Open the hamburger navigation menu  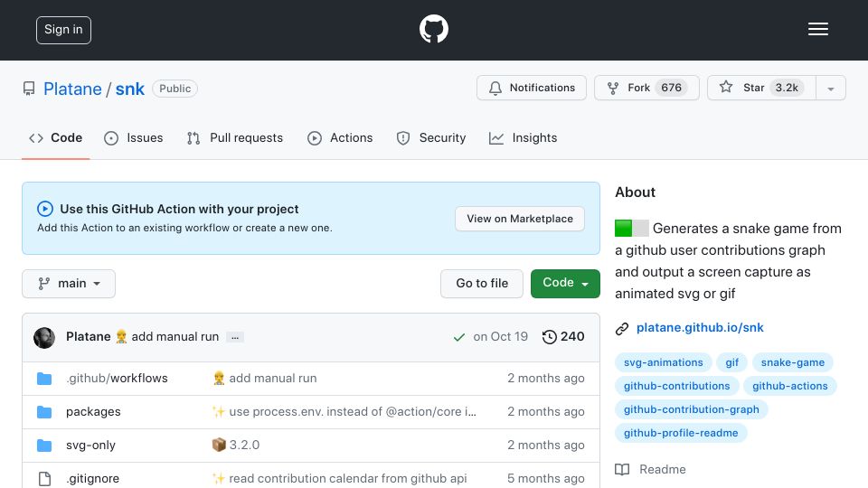coord(817,29)
